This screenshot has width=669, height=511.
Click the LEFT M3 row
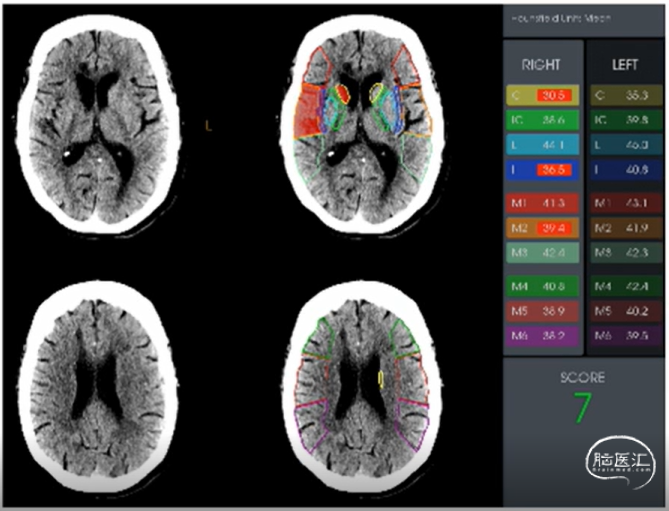626,253
